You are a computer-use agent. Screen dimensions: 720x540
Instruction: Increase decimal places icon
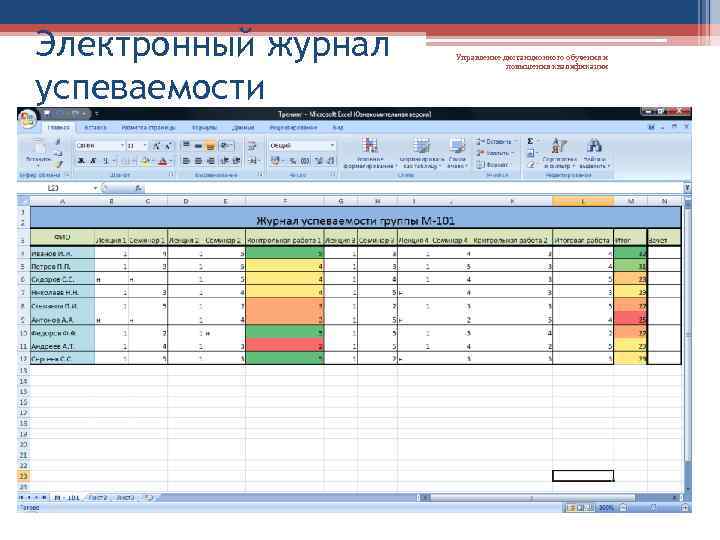(319, 161)
